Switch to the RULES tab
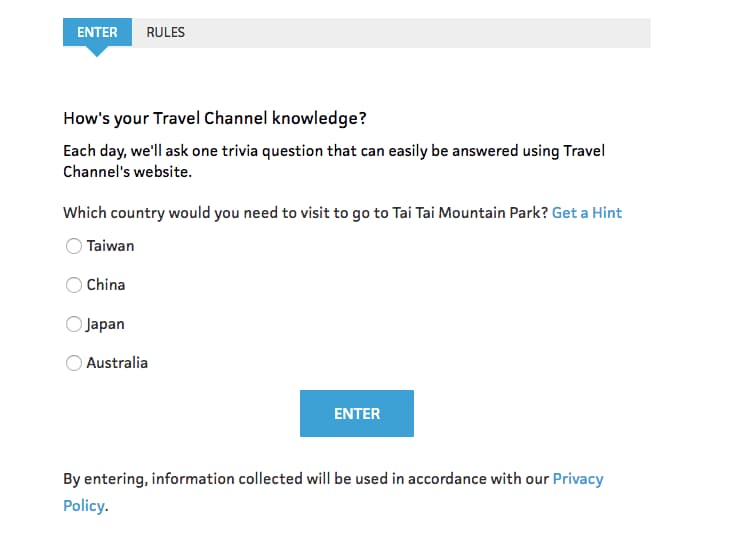 [165, 32]
